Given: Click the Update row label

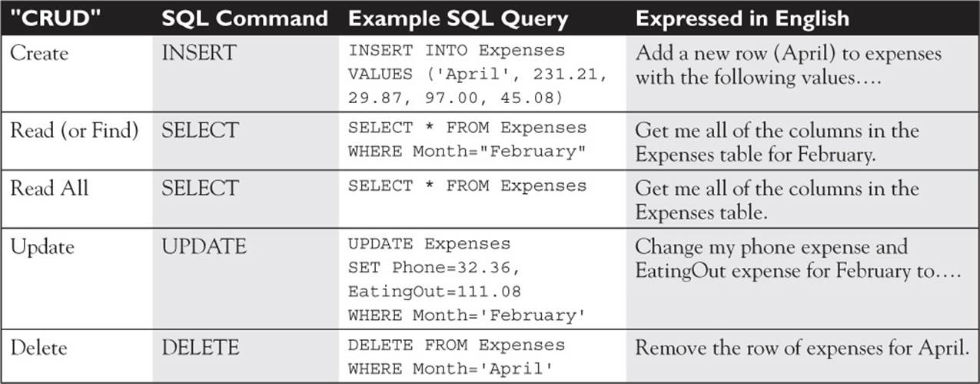Looking at the screenshot, I should tap(42, 247).
